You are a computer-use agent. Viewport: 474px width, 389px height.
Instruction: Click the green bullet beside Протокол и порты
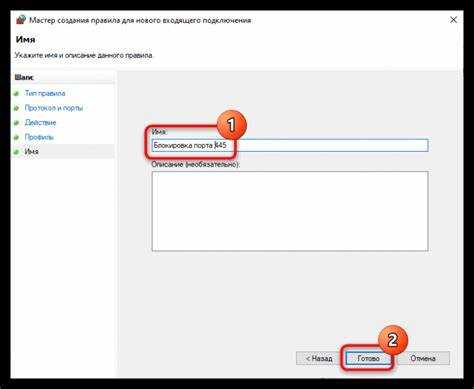pyautogui.click(x=16, y=108)
